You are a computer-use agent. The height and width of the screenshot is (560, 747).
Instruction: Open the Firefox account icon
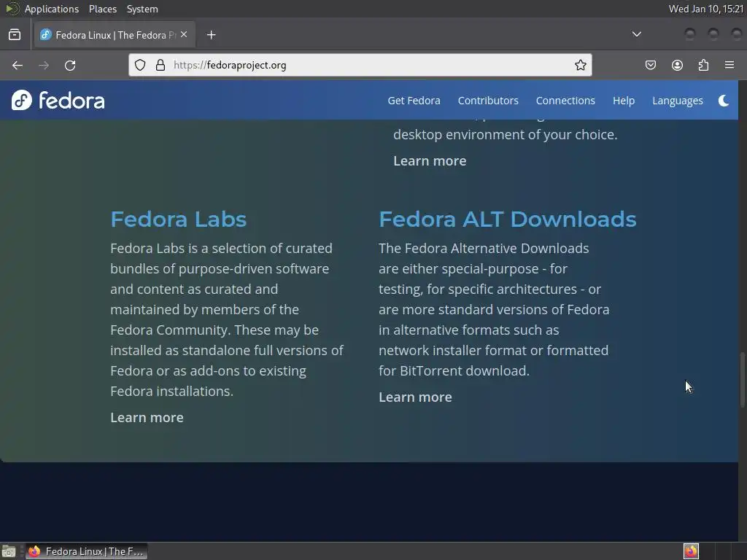(677, 65)
